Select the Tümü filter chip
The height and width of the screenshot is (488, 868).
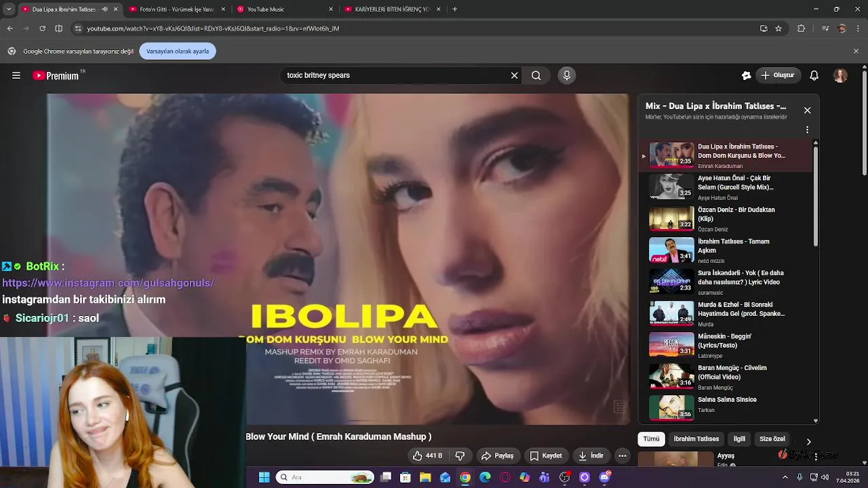[651, 439]
